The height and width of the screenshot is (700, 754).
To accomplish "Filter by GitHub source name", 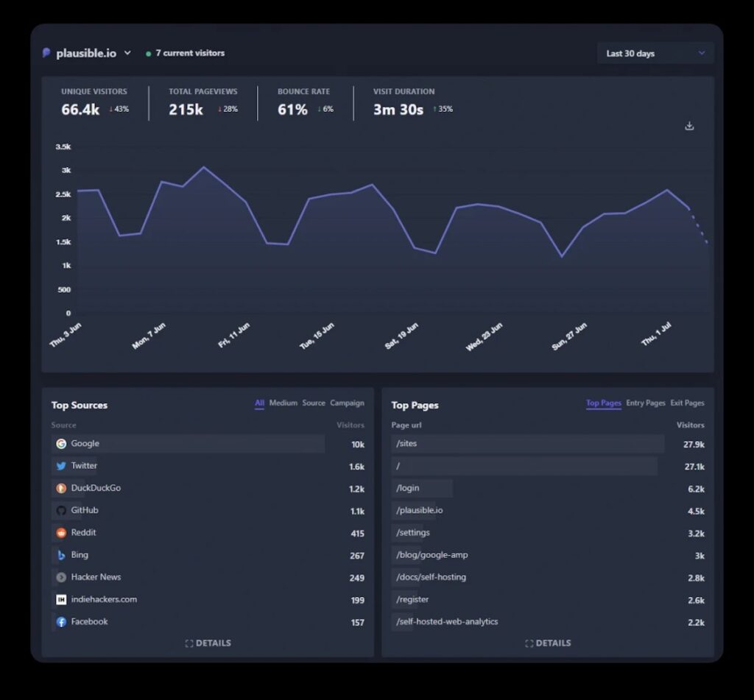I will click(85, 510).
